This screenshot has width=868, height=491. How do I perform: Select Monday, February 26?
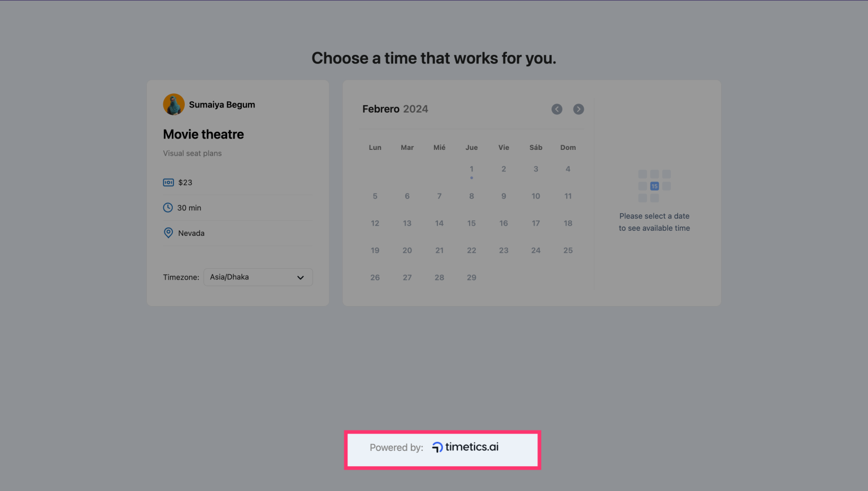[375, 277]
